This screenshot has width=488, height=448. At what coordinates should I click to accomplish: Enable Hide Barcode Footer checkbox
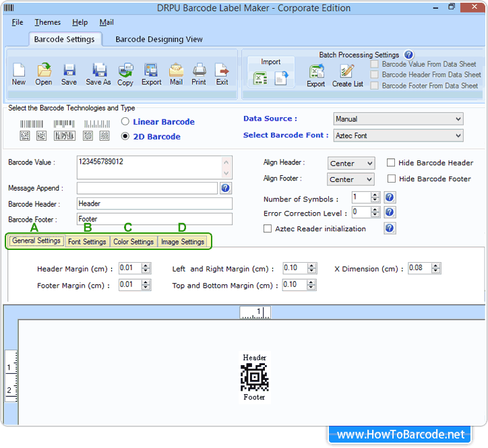391,179
